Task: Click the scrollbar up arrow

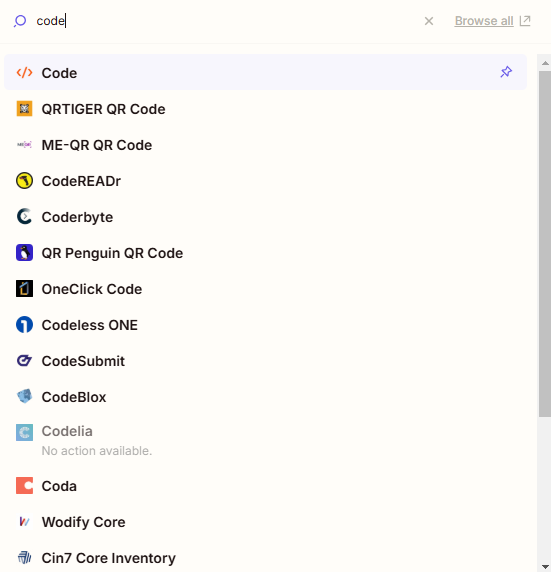Action: (x=545, y=63)
